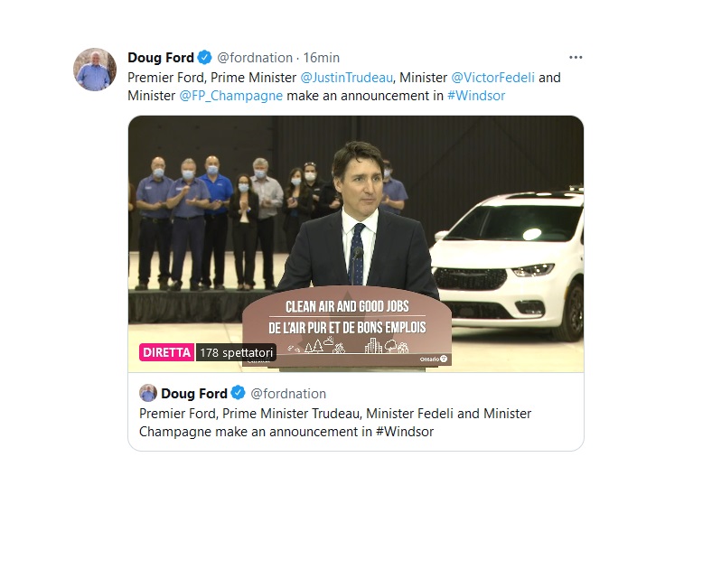
Task: Click @fordnation handle in quoted tweet
Action: [288, 393]
